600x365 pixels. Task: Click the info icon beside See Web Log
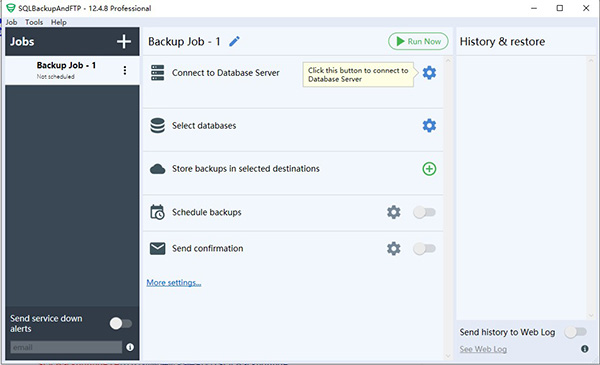[x=585, y=349]
